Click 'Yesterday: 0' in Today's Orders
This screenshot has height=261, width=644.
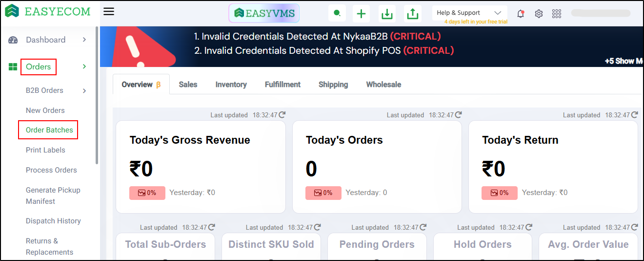(366, 193)
